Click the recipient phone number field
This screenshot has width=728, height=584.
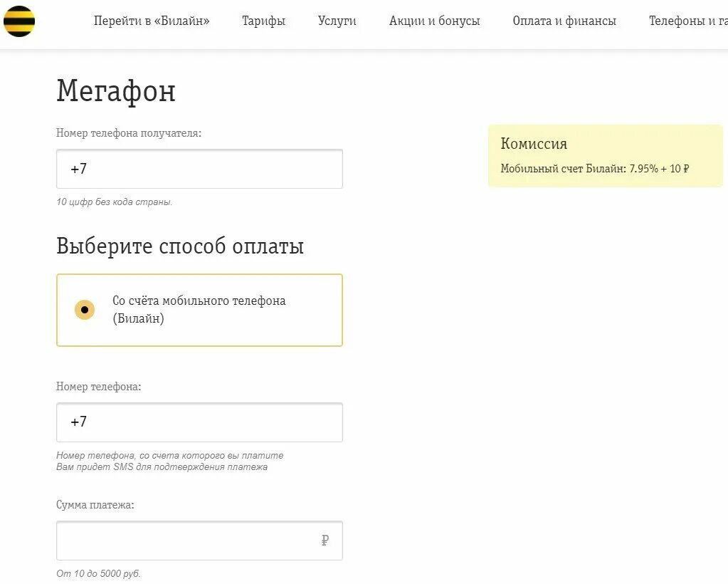point(199,169)
